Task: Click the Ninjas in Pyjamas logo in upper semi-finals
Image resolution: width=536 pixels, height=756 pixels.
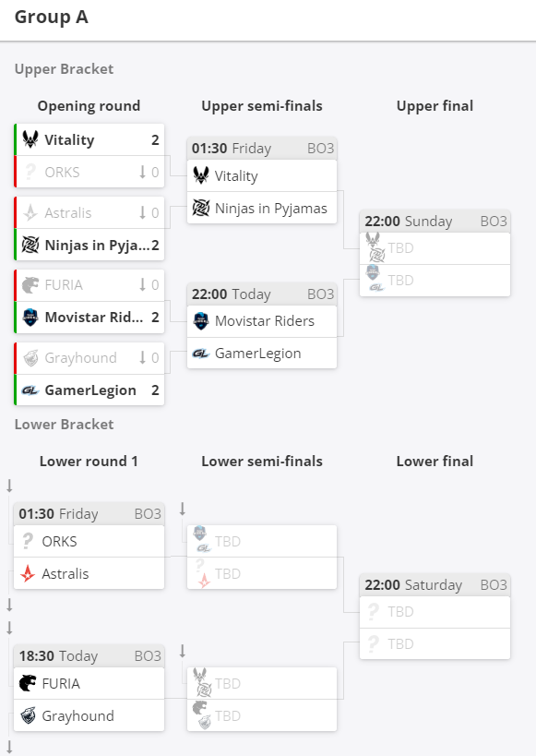Action: tap(201, 209)
